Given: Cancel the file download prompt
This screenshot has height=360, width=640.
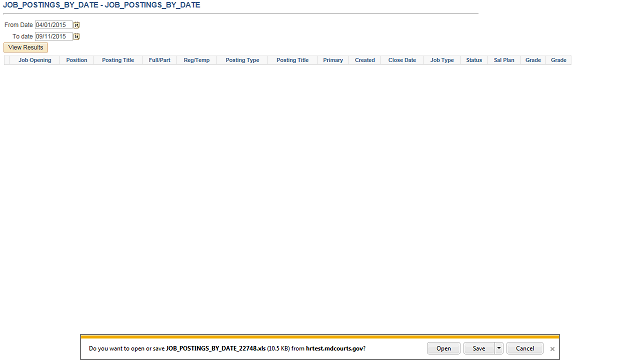Looking at the screenshot, I should click(524, 348).
